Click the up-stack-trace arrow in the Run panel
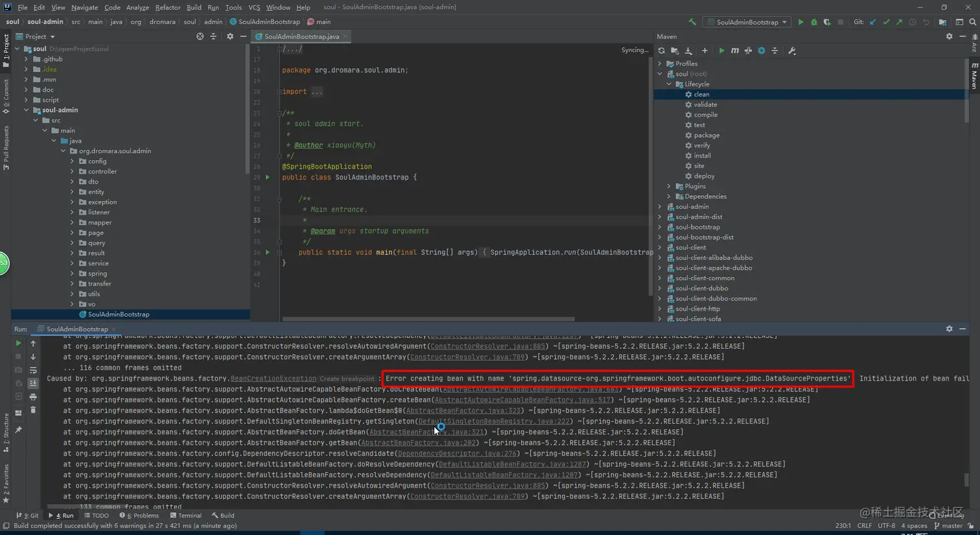This screenshot has height=535, width=980. point(33,344)
